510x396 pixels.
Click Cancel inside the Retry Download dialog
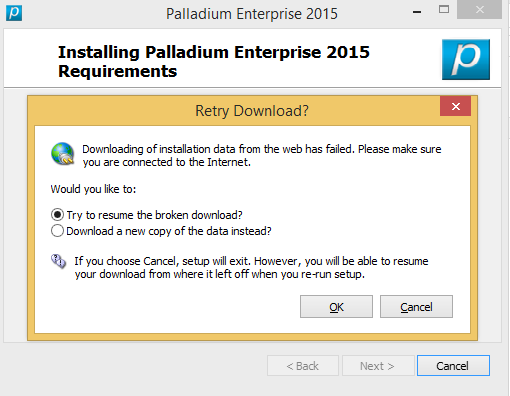point(416,307)
